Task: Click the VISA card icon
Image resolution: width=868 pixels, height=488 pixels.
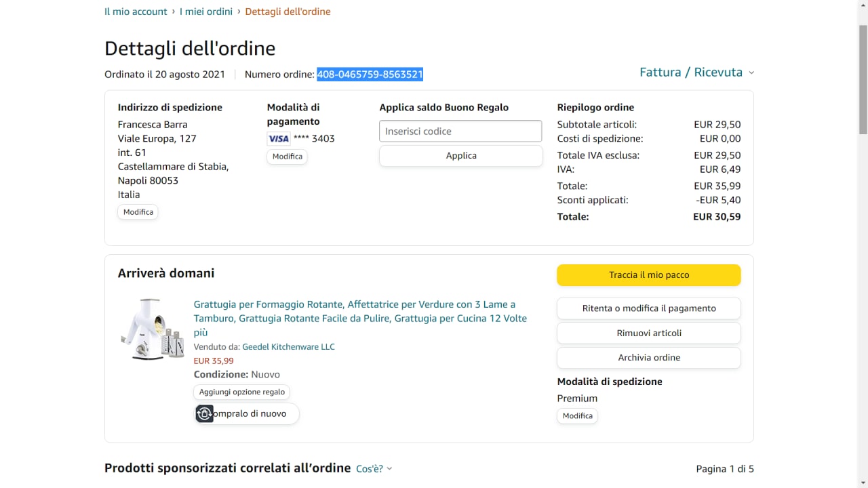Action: (278, 139)
